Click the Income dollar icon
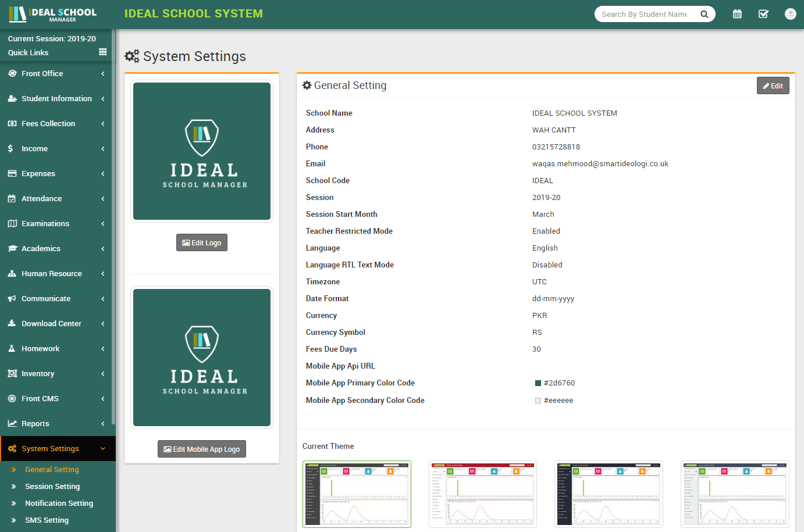804x532 pixels. 10,148
